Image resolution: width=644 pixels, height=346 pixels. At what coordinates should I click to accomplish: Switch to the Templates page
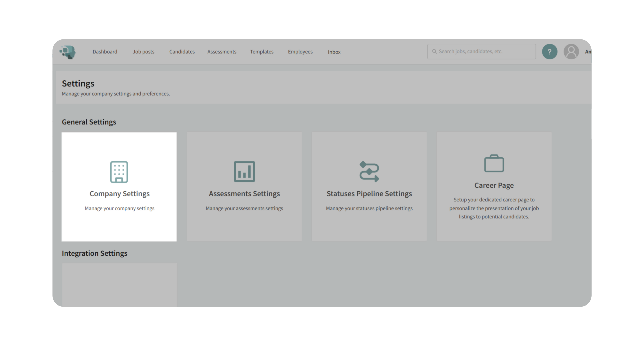click(x=261, y=52)
